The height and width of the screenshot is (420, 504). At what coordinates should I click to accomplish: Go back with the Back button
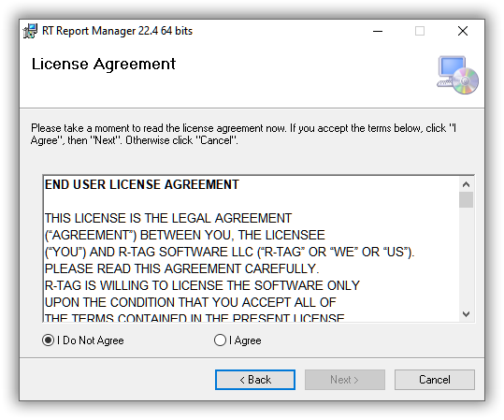255,380
